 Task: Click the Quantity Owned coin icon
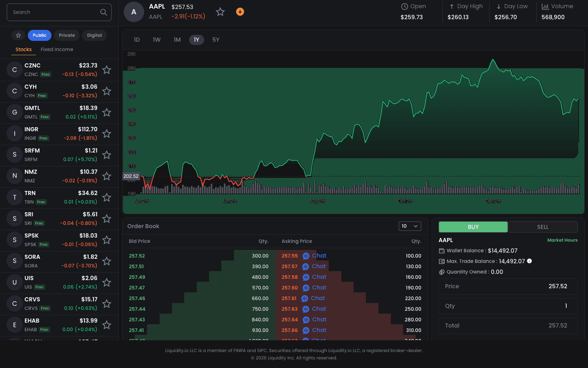[441, 272]
